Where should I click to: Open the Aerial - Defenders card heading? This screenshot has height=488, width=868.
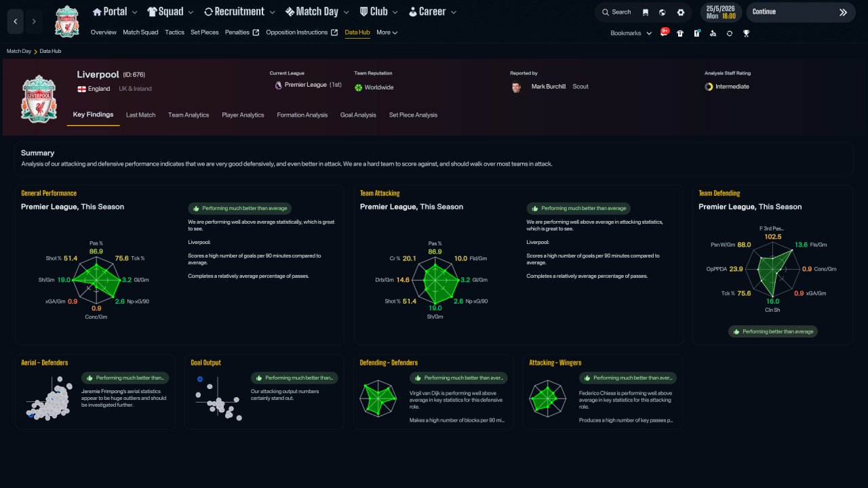[45, 363]
